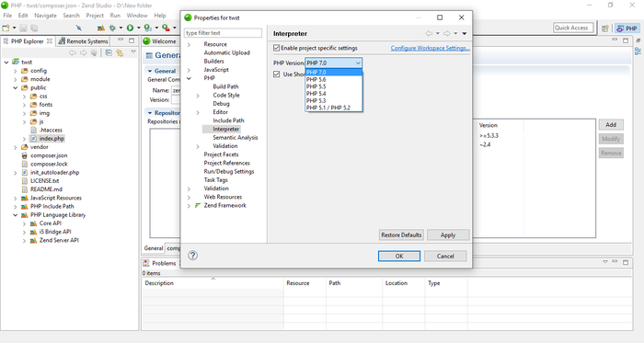Click the JavaScript Resources icon
This screenshot has height=343, width=644.
[25, 198]
